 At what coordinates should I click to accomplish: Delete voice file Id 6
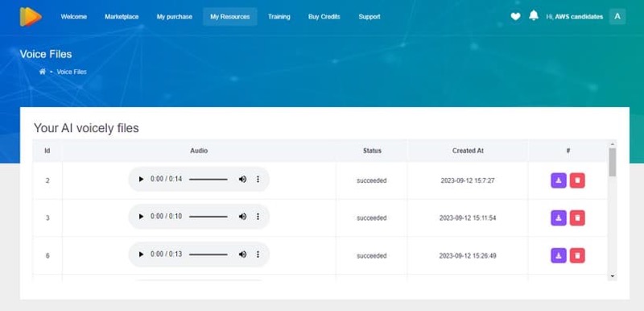577,255
